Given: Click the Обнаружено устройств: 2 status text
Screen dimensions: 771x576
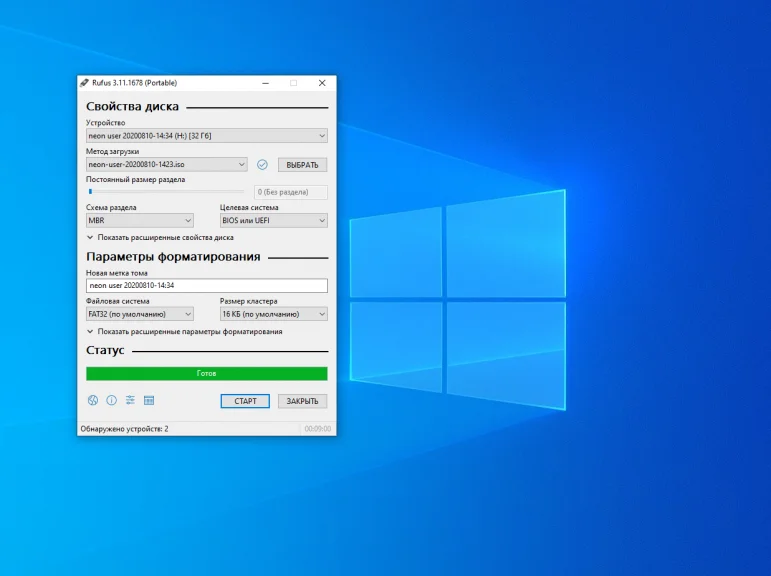Looking at the screenshot, I should pos(124,429).
